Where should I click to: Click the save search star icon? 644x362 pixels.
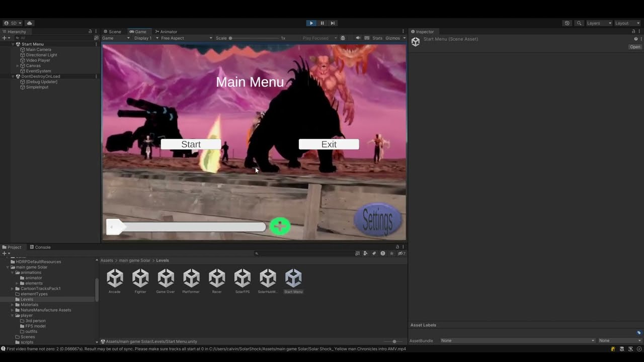tap(392, 253)
